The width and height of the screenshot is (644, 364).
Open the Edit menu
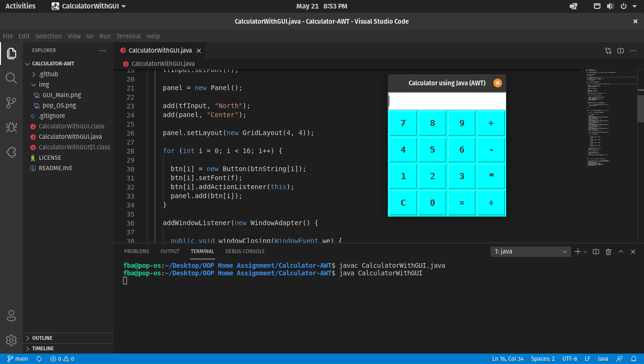pos(24,36)
